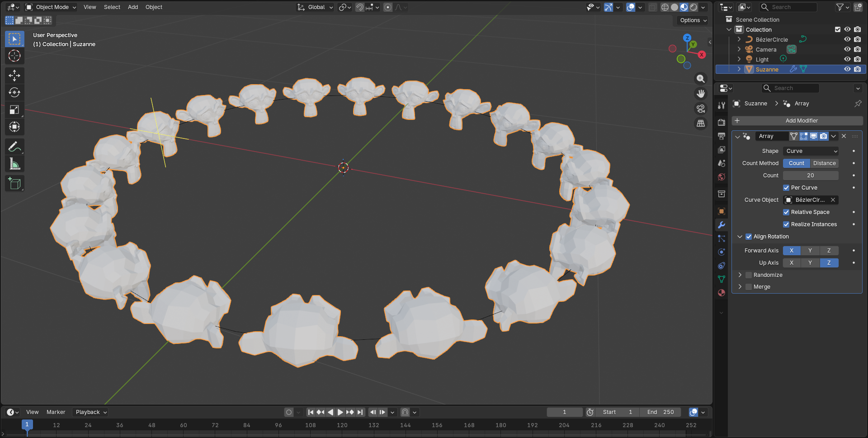
Task: Open the Scene properties tab
Action: [722, 163]
